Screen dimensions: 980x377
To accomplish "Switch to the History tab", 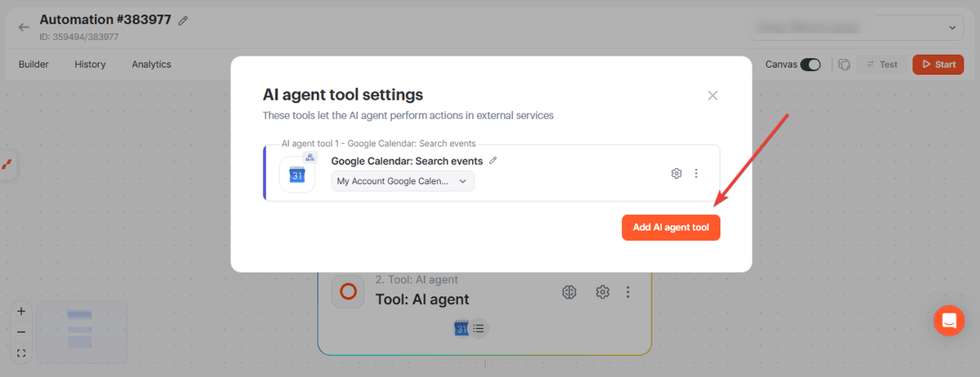I will (90, 64).
